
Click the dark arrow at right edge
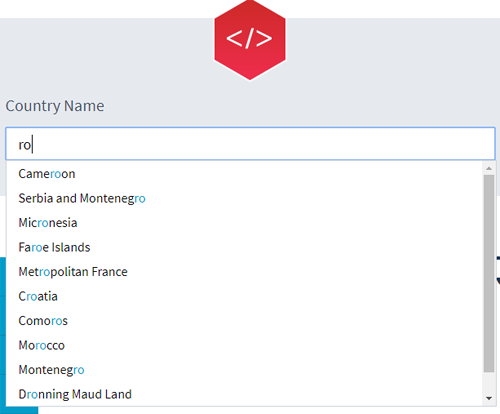pyautogui.click(x=498, y=281)
